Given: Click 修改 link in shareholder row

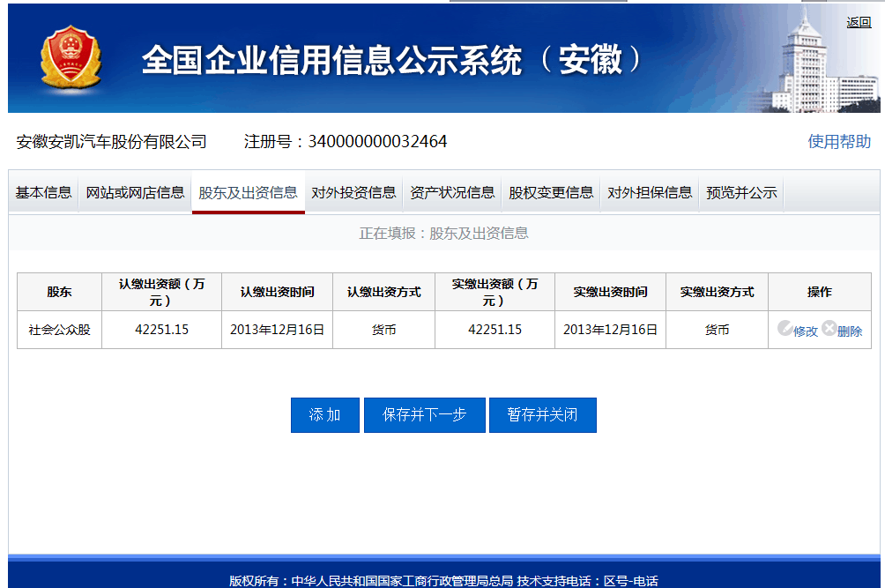Looking at the screenshot, I should (x=806, y=331).
